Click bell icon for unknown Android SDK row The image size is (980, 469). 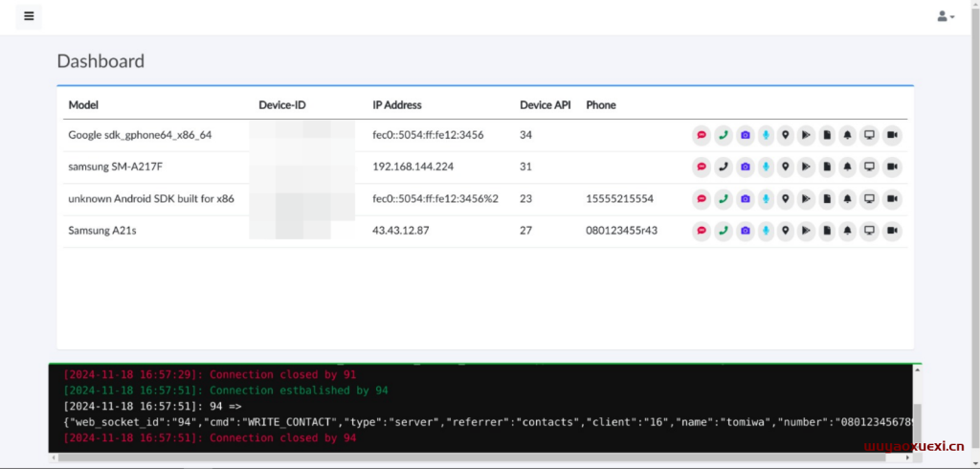(x=848, y=199)
